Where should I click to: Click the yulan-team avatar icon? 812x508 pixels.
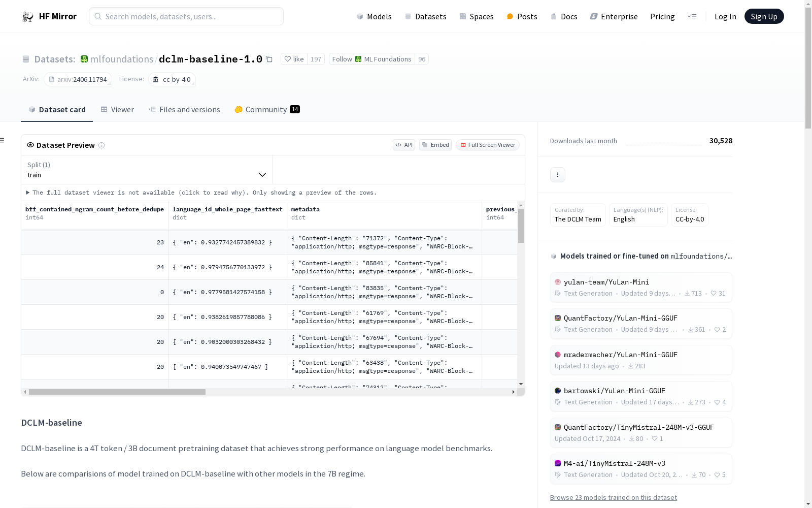558,282
